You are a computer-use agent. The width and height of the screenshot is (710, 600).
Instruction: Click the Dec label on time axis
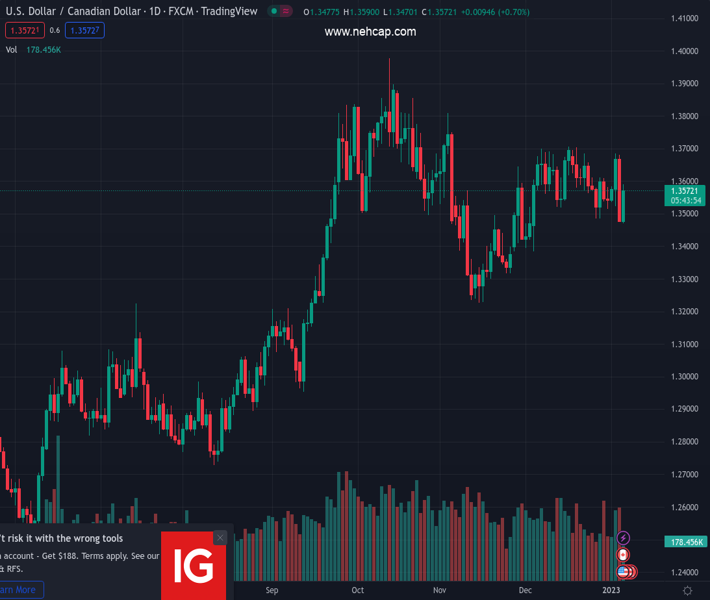click(x=525, y=590)
